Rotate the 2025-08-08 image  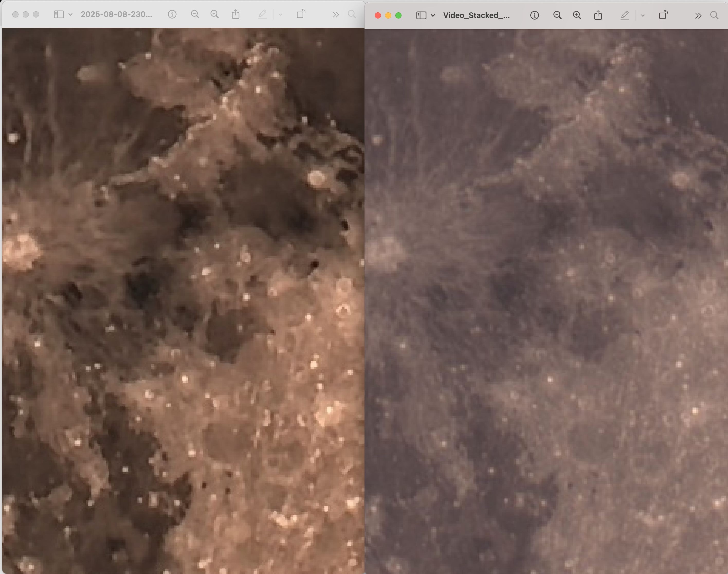click(x=301, y=14)
